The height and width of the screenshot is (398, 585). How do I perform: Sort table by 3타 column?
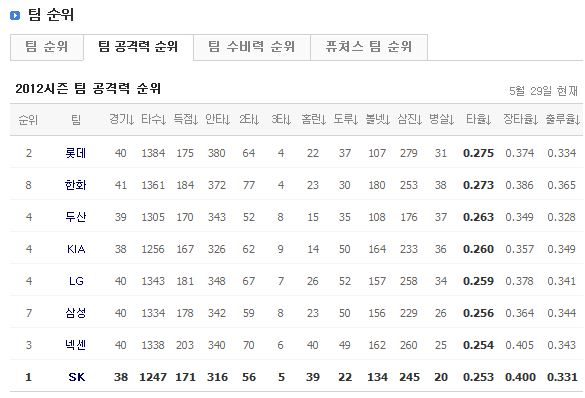(281, 119)
